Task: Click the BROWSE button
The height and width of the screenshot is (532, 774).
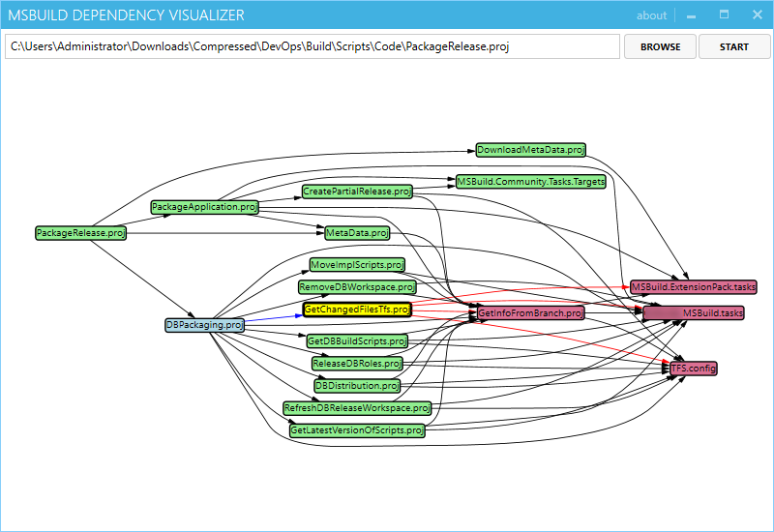Action: (x=660, y=46)
